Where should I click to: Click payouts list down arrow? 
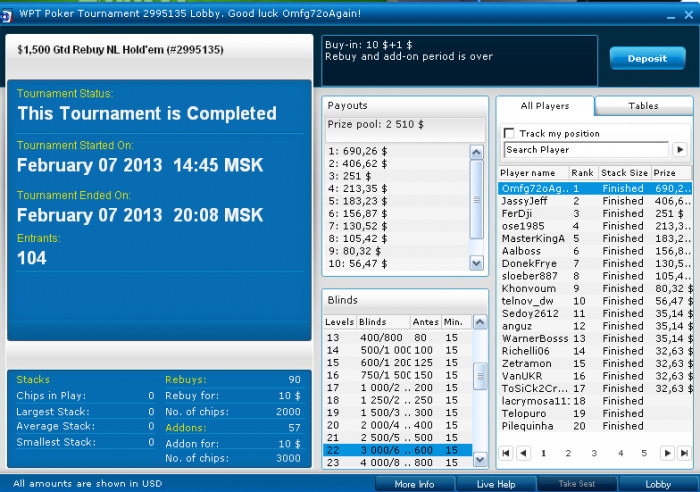(x=476, y=263)
